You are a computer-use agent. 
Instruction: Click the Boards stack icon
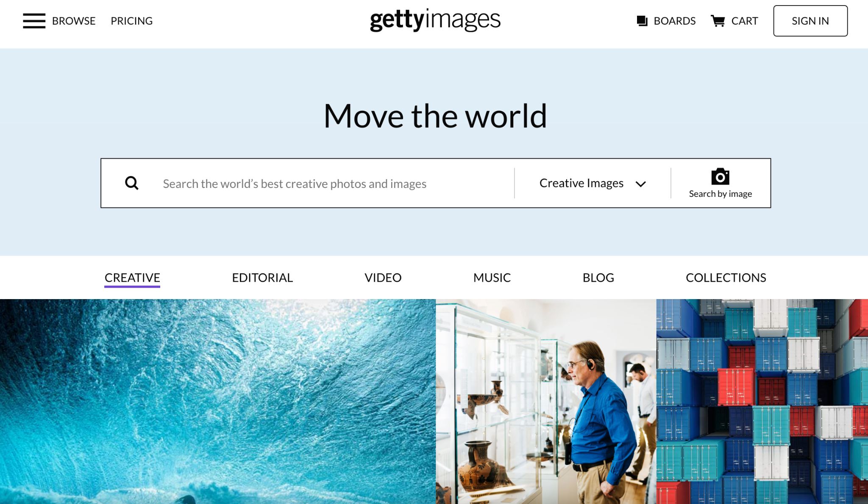(642, 21)
